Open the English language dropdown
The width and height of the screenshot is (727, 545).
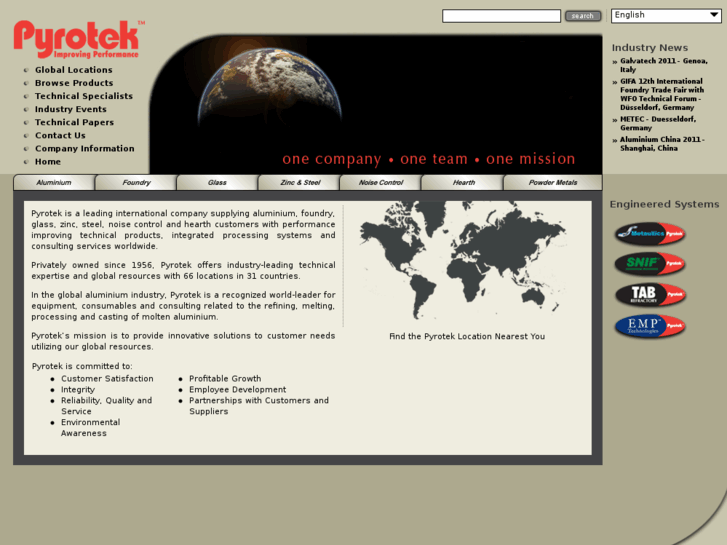[x=666, y=15]
